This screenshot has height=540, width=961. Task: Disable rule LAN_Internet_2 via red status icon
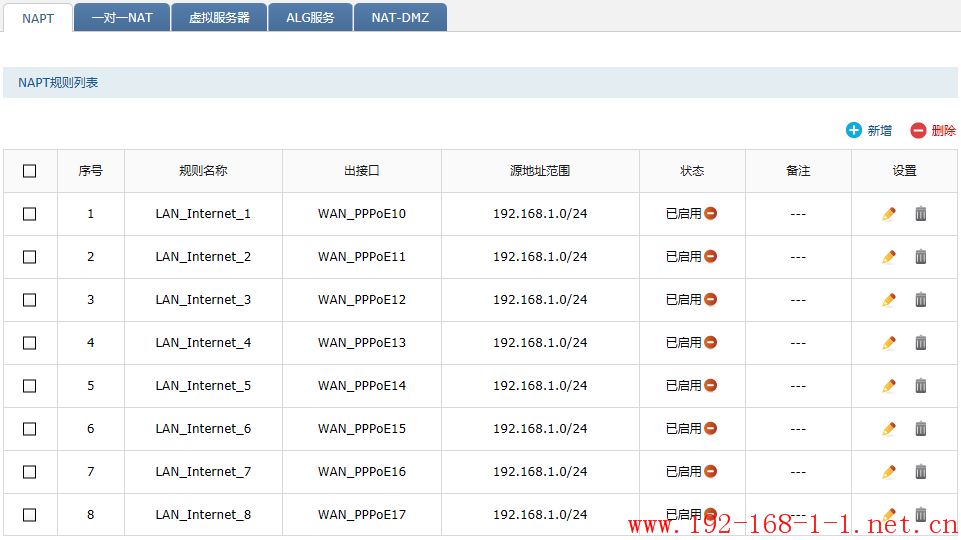coord(710,256)
